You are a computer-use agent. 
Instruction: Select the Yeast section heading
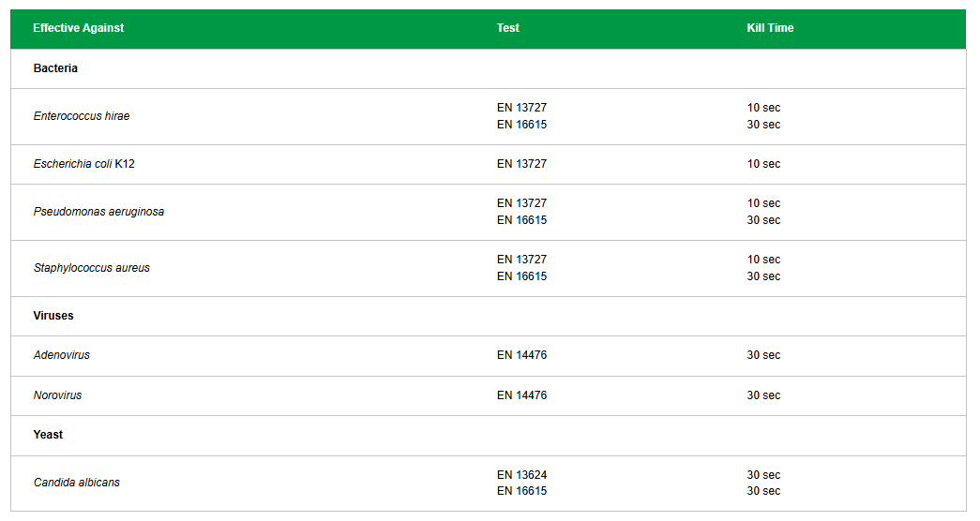[x=49, y=435]
